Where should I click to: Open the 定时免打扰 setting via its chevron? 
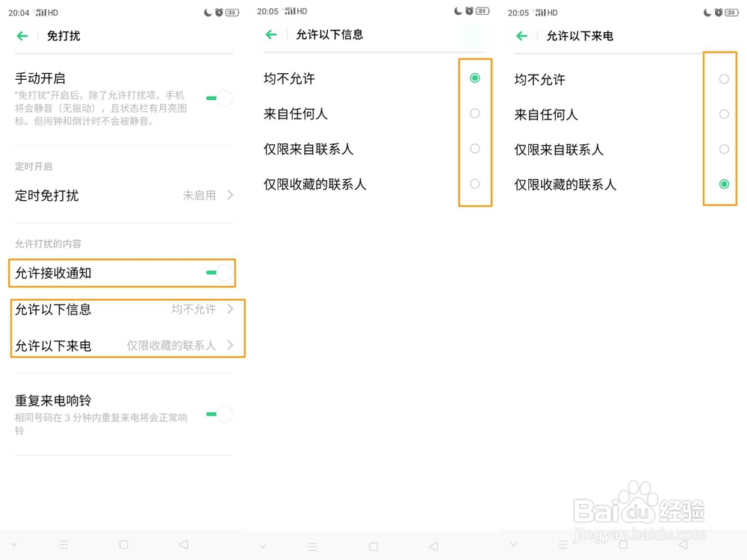[230, 195]
